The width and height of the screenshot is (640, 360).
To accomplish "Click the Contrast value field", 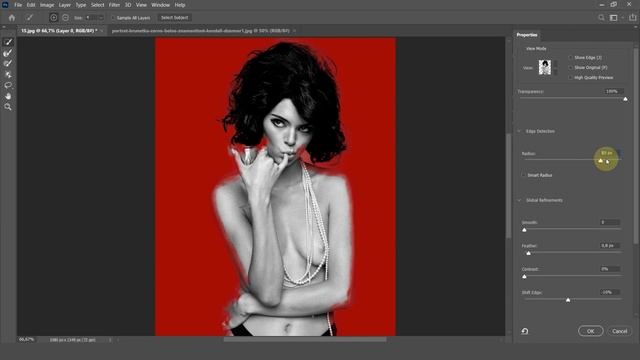I will click(610, 269).
